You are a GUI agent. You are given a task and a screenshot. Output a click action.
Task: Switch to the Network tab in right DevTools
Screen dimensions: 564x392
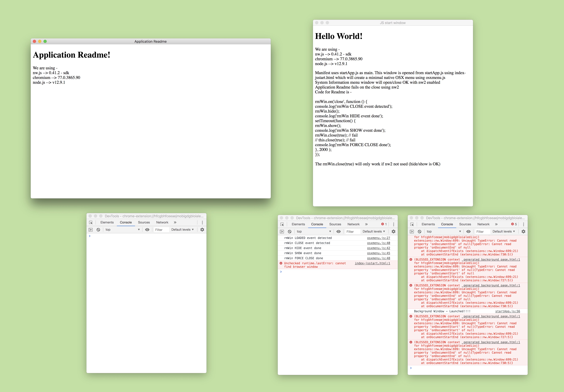pyautogui.click(x=483, y=224)
